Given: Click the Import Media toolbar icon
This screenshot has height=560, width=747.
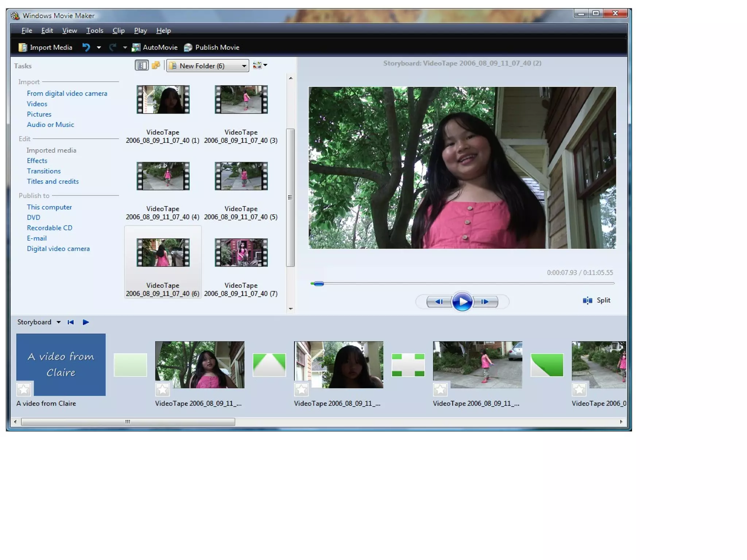Looking at the screenshot, I should pyautogui.click(x=23, y=47).
